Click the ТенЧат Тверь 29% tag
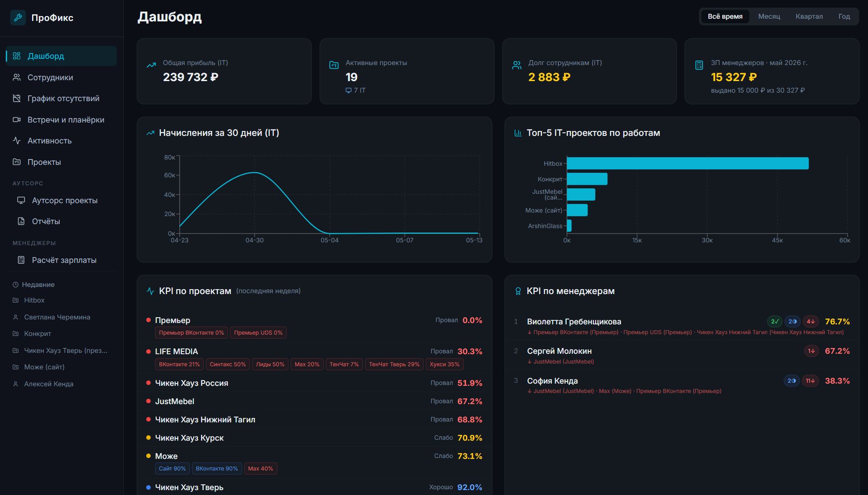Viewport: 868px width, 495px height. click(394, 364)
